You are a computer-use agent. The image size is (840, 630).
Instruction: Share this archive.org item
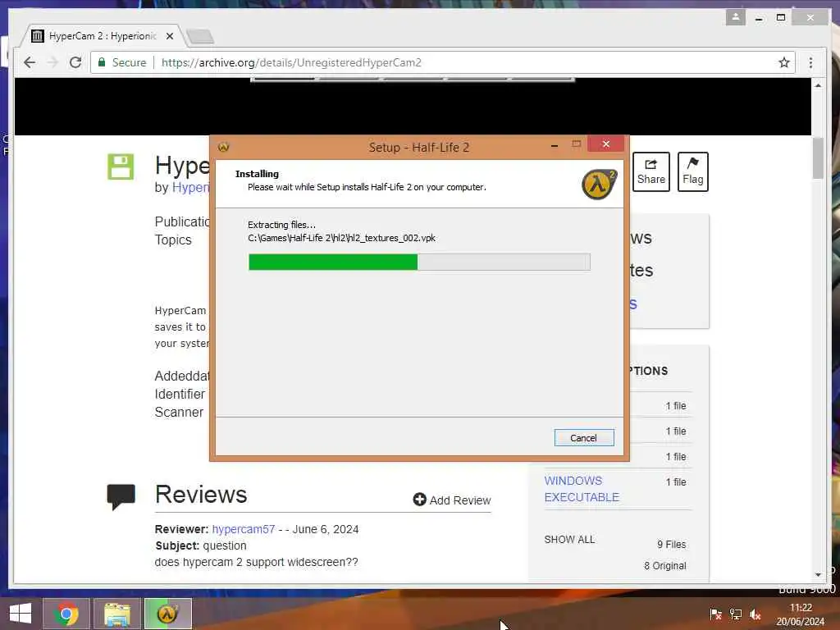pos(651,171)
